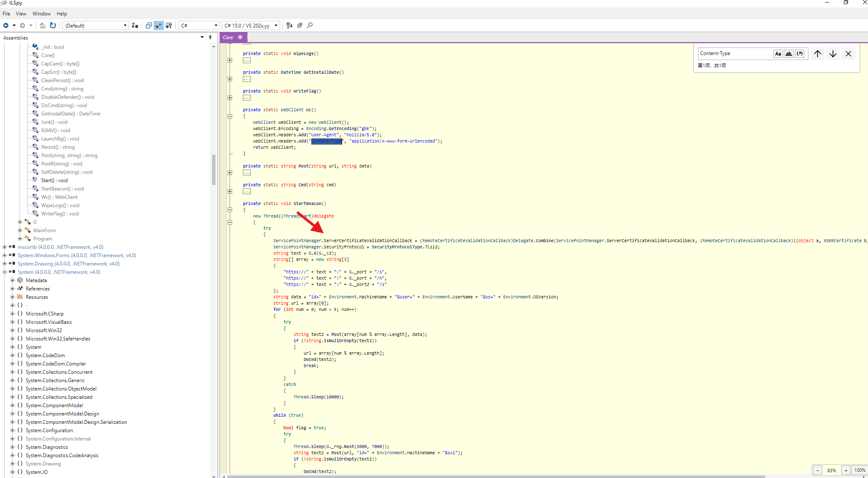The image size is (868, 478).
Task: Close the find box with X
Action: pos(848,54)
